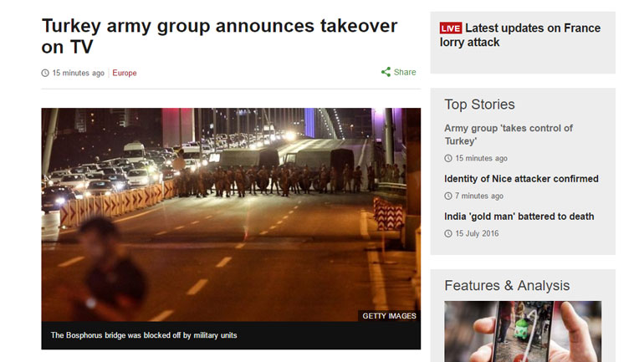Screen dimensions: 644x362
Task: Click the Getty Images credit label
Action: pyautogui.click(x=389, y=316)
